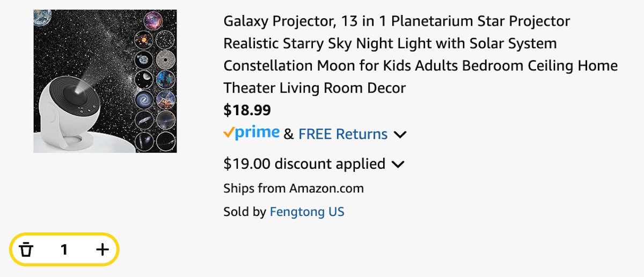The width and height of the screenshot is (644, 277).
Task: Click the Earth image in the thumbnail corner
Action: point(42,18)
